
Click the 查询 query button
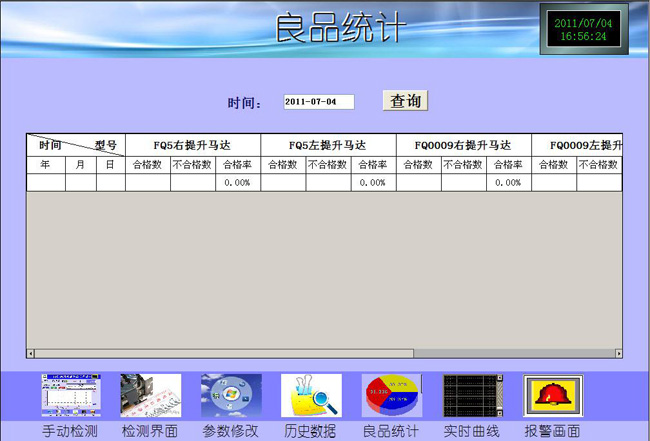pos(405,101)
